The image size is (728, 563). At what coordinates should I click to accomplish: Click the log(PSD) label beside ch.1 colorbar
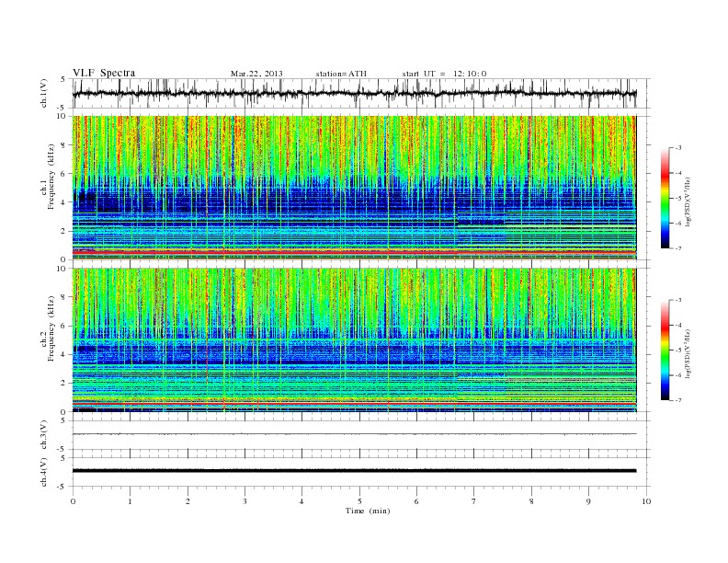(x=688, y=201)
